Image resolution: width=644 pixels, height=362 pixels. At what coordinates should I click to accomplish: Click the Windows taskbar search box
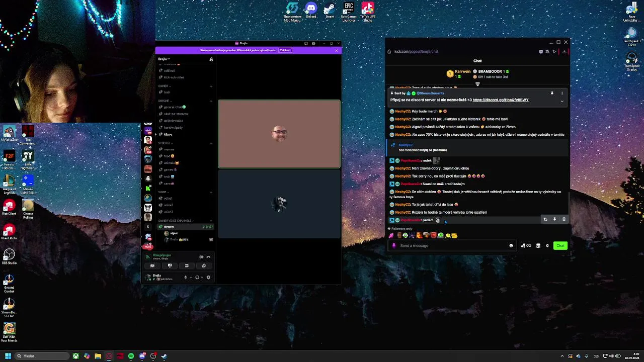coord(41,356)
